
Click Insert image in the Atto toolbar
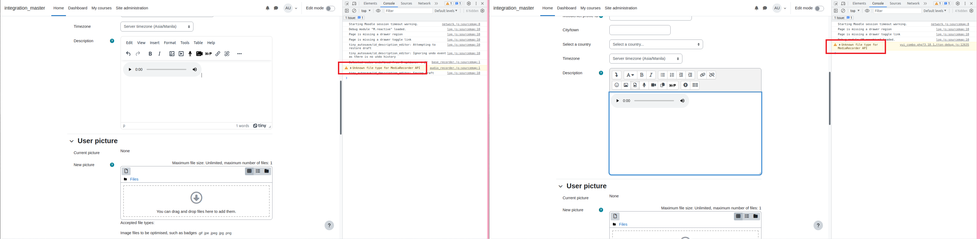point(626,85)
